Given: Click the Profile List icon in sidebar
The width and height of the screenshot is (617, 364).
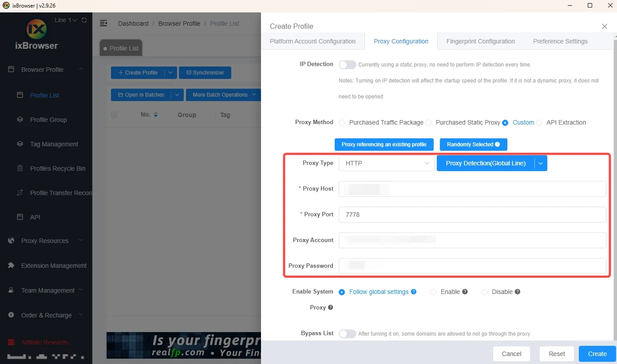Looking at the screenshot, I should point(20,95).
